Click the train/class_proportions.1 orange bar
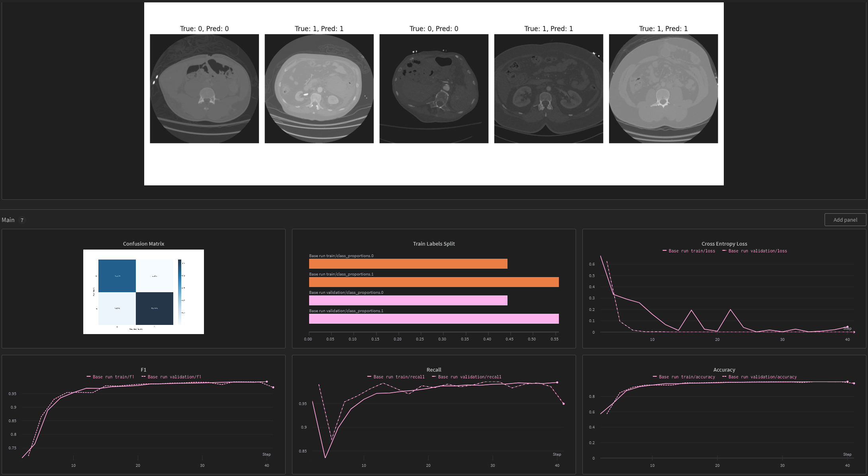 434,282
